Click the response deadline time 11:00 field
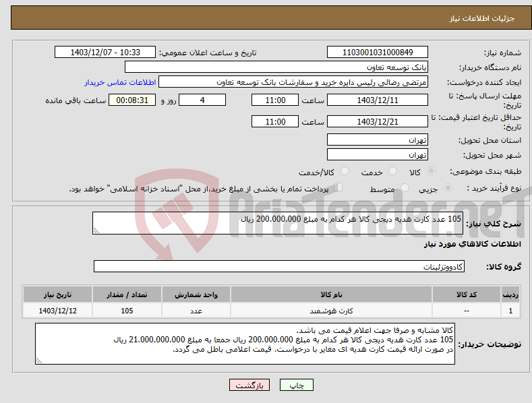 pyautogui.click(x=275, y=100)
